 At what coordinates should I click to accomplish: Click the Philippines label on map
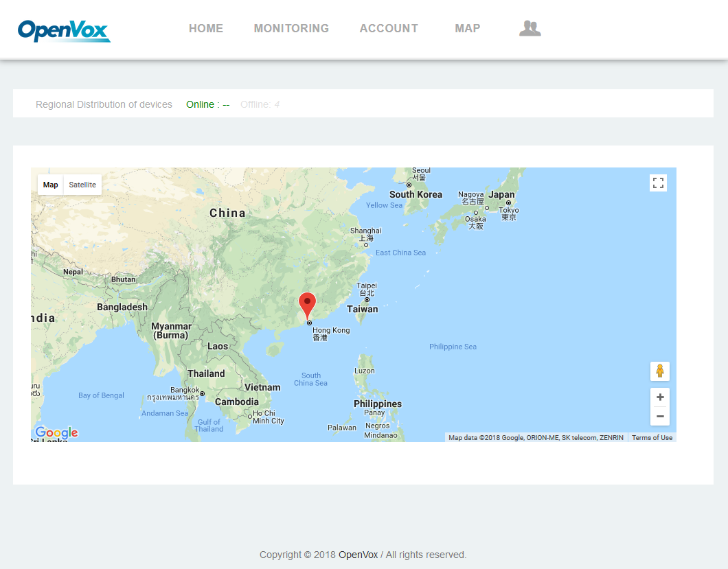pos(378,404)
